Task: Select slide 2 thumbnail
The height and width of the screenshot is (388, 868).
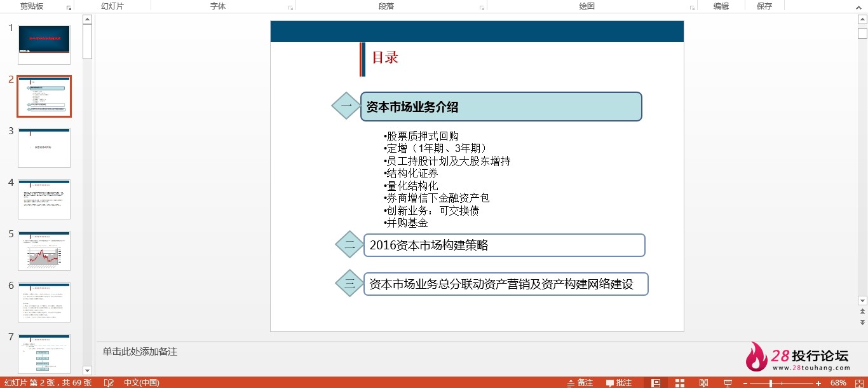Action: point(44,96)
